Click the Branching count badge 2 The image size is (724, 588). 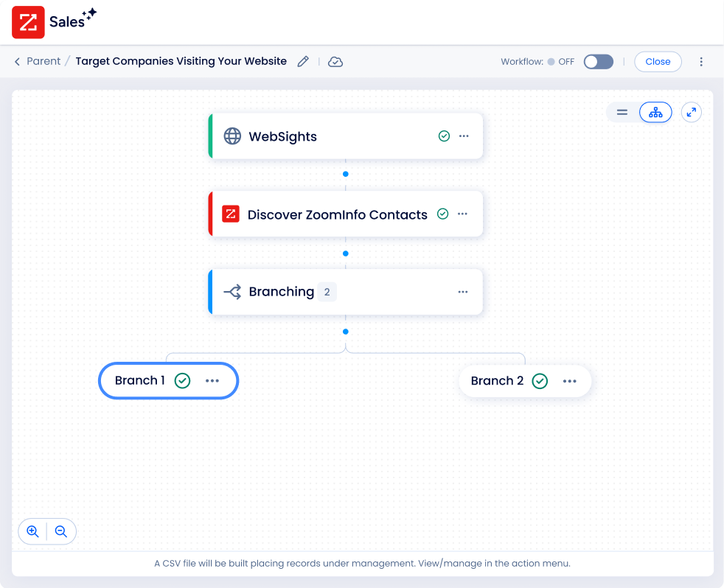(x=327, y=292)
